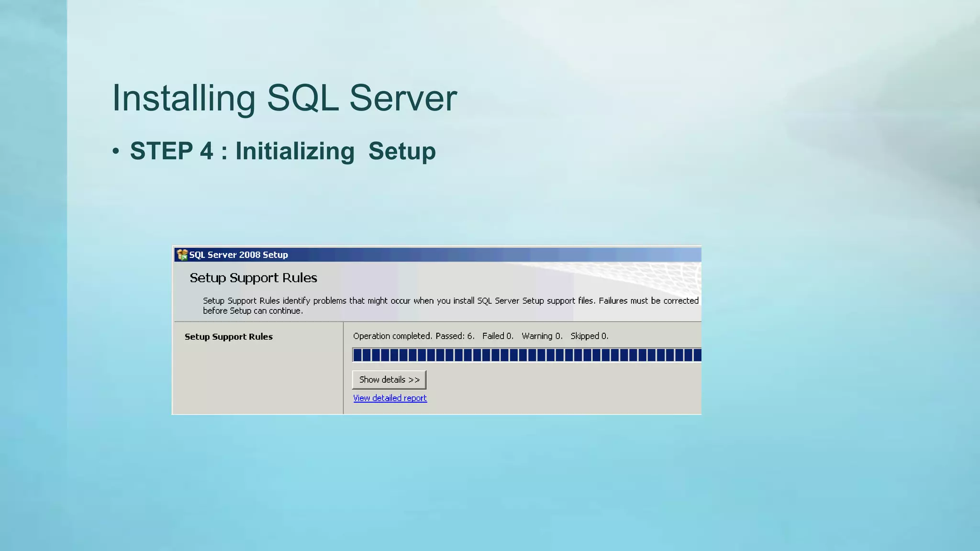The image size is (980, 551).
Task: Click the Installing SQL Server slide title
Action: point(284,98)
